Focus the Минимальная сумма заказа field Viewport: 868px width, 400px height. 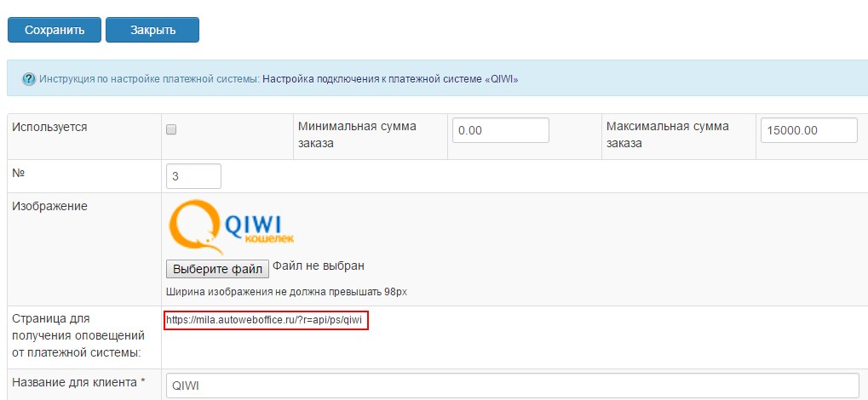point(500,130)
